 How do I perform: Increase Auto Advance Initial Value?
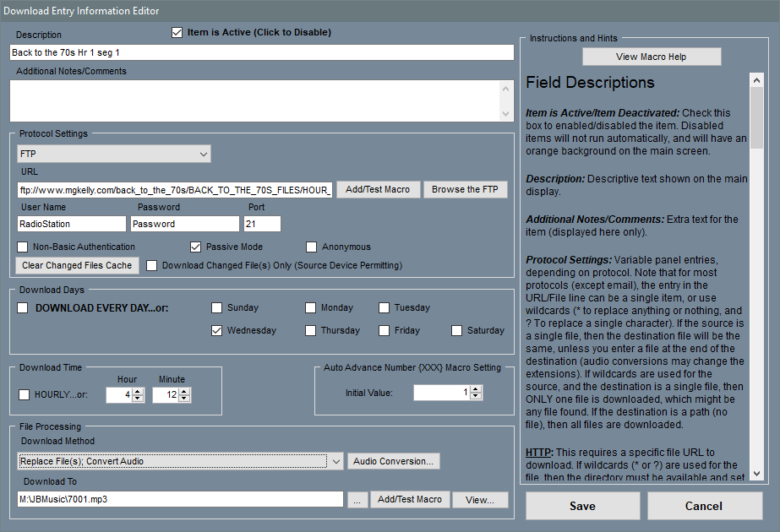(x=476, y=389)
